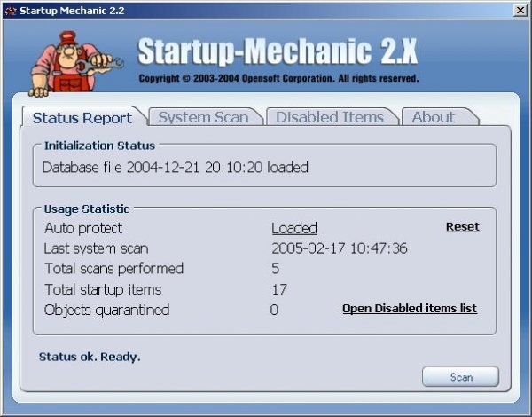The height and width of the screenshot is (417, 532).
Task: Click the startup items value 17
Action: [x=279, y=289]
